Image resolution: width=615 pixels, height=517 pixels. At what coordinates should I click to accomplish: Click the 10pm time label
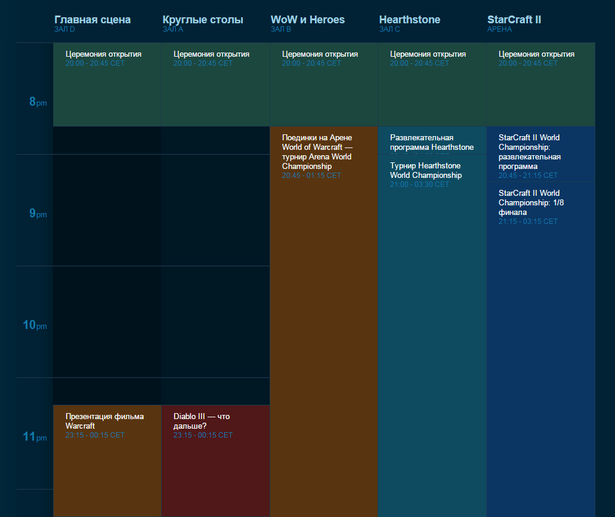click(x=35, y=325)
